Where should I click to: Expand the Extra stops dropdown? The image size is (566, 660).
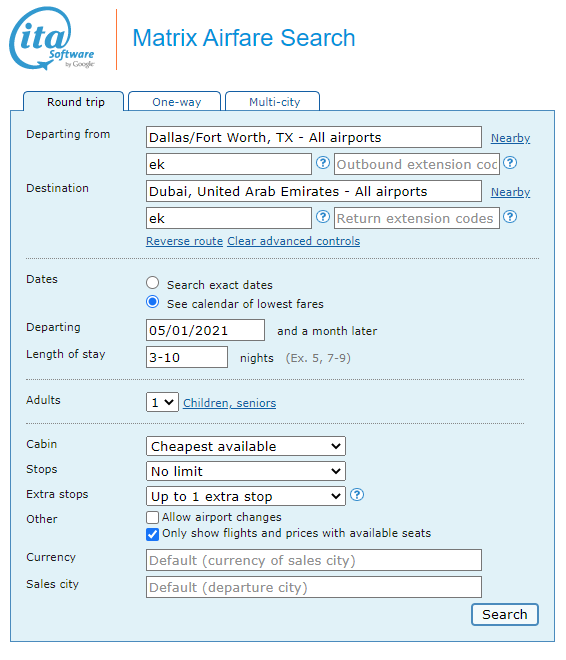pos(246,496)
